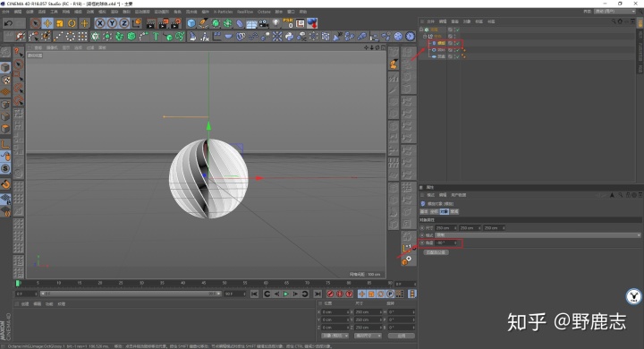
Task: Click the blue sphere red arrow icon
Action: (x=312, y=23)
